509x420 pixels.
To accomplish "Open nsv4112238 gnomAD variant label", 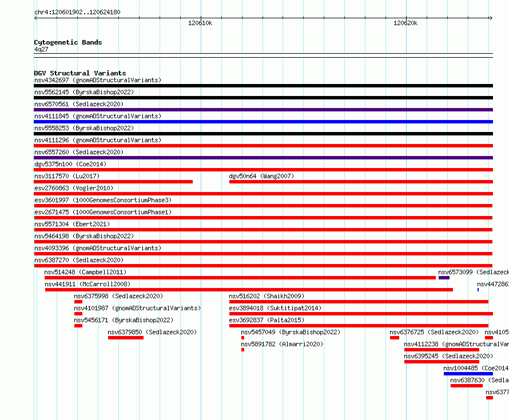I will click(456, 344).
